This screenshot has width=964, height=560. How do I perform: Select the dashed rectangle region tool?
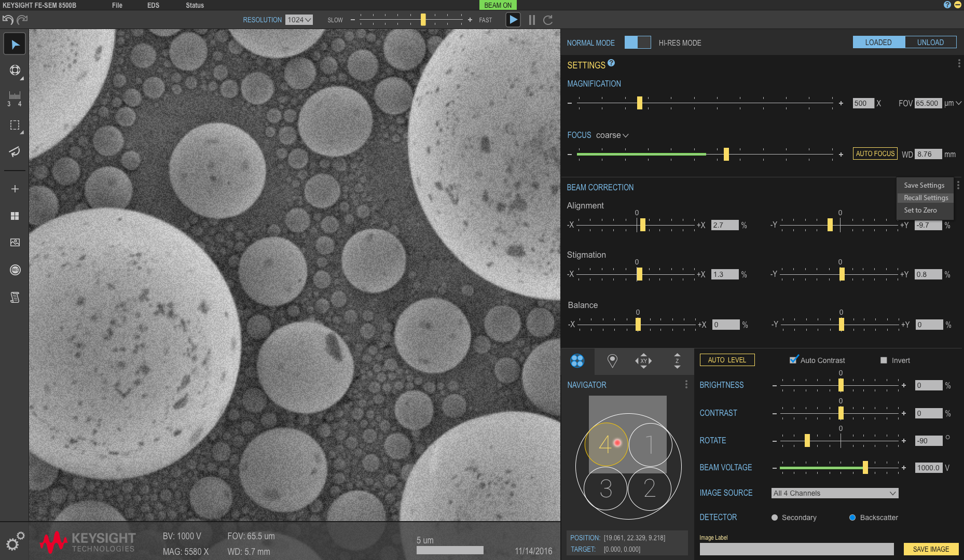coord(15,125)
